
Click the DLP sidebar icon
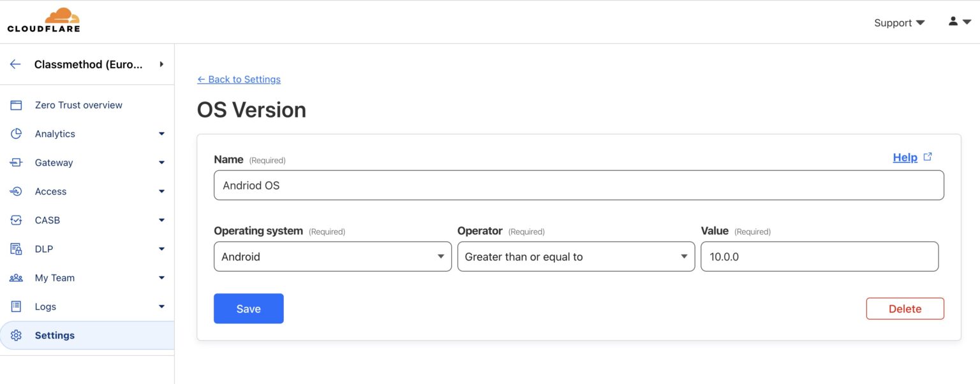pyautogui.click(x=15, y=248)
